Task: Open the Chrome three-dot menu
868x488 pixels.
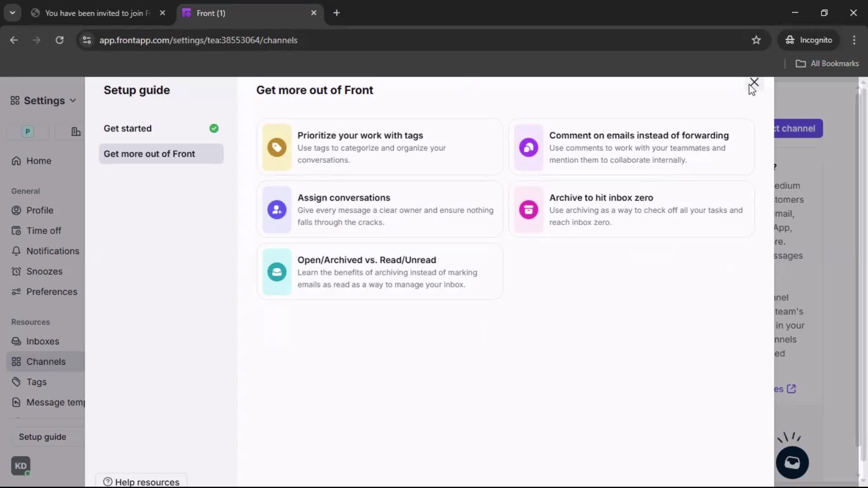Action: [x=854, y=40]
